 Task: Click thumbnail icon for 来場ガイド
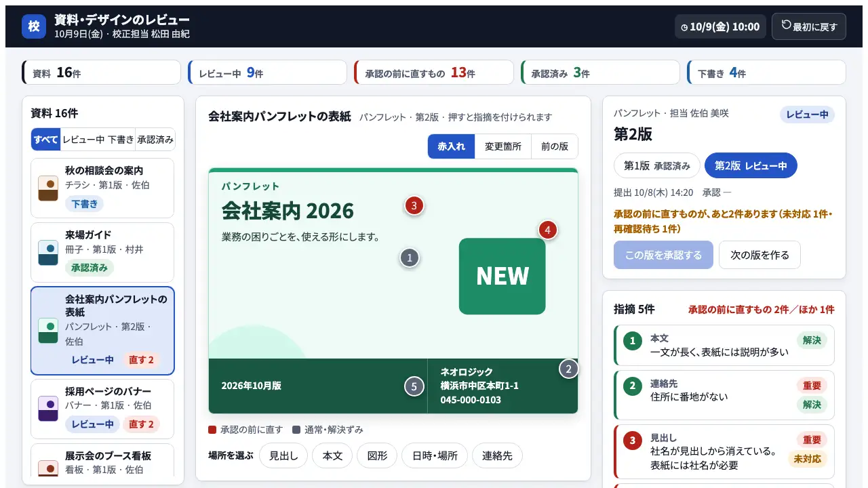click(x=48, y=252)
